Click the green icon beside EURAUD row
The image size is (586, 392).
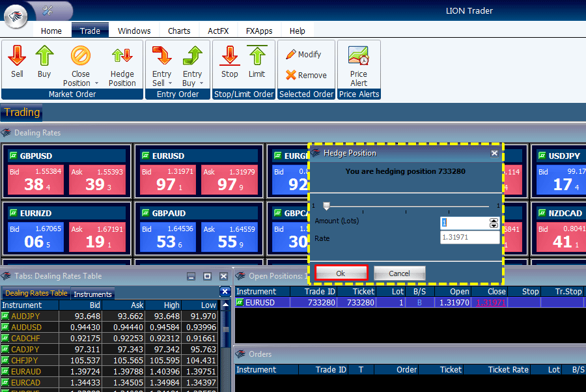tap(5, 371)
